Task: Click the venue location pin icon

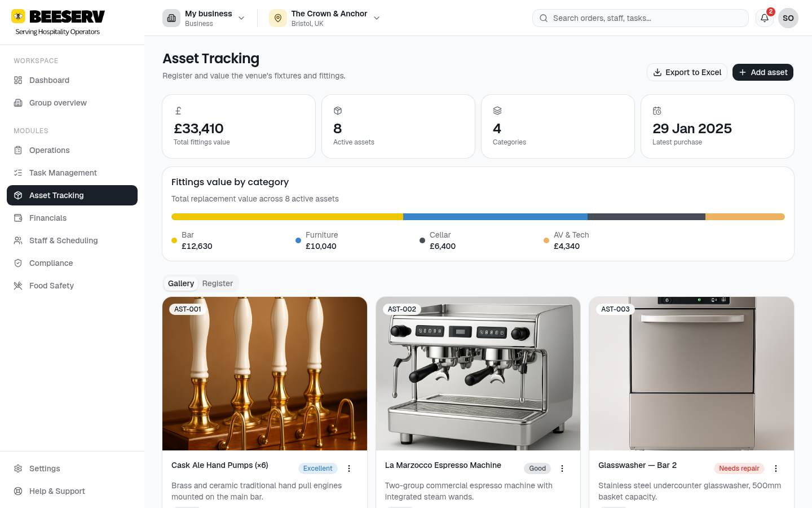Action: tap(277, 18)
